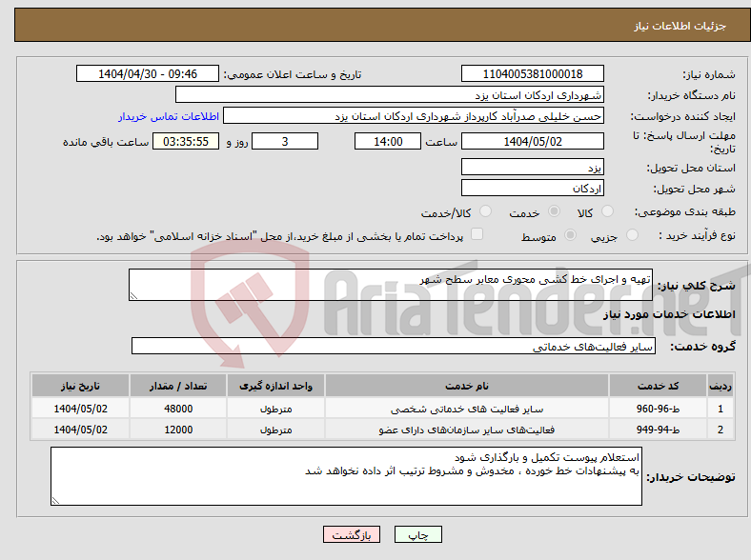The width and height of the screenshot is (751, 560).
Task: Click the resize handle of the description textarea
Action: click(x=133, y=296)
